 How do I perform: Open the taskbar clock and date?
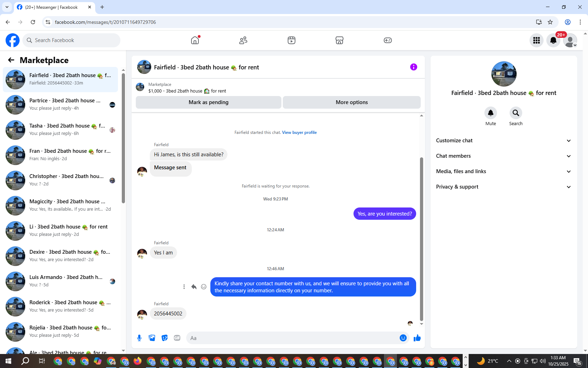tap(558, 361)
